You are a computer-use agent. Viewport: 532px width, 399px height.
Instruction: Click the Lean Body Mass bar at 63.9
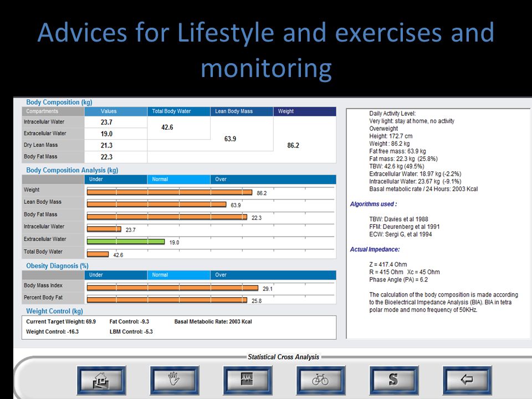pyautogui.click(x=156, y=204)
